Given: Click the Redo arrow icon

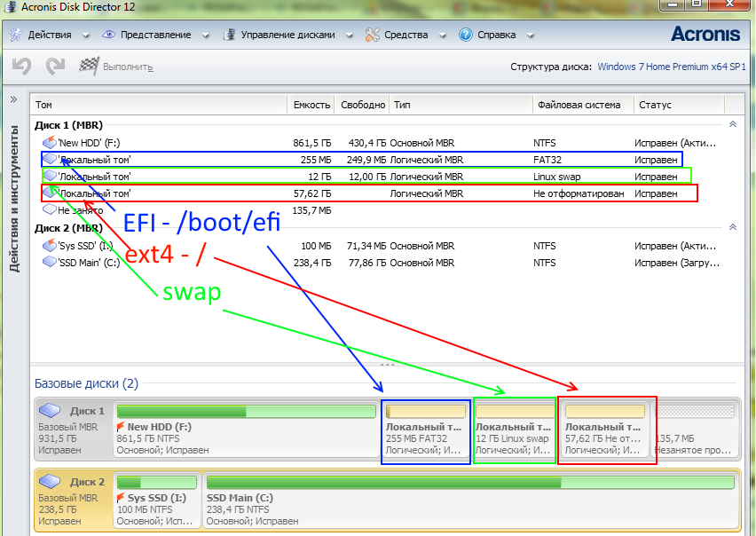Looking at the screenshot, I should (x=55, y=66).
